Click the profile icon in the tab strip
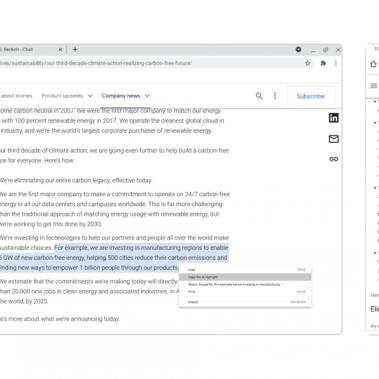The image size is (379, 379). click(298, 49)
